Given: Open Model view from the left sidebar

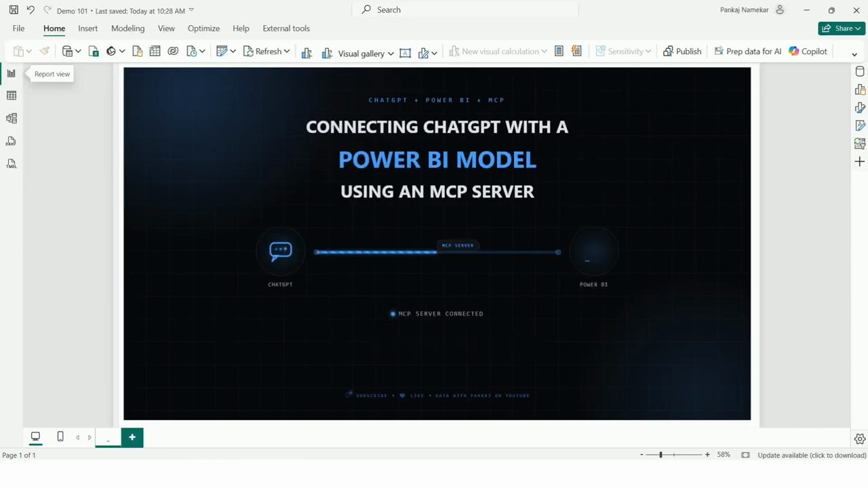Looking at the screenshot, I should coord(11,118).
